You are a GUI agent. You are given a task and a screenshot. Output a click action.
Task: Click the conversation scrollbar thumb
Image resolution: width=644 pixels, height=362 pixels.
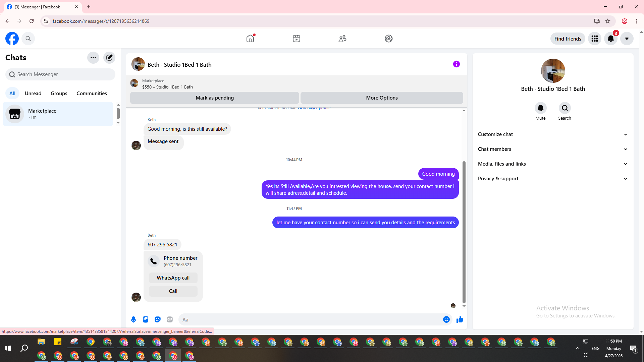464,232
